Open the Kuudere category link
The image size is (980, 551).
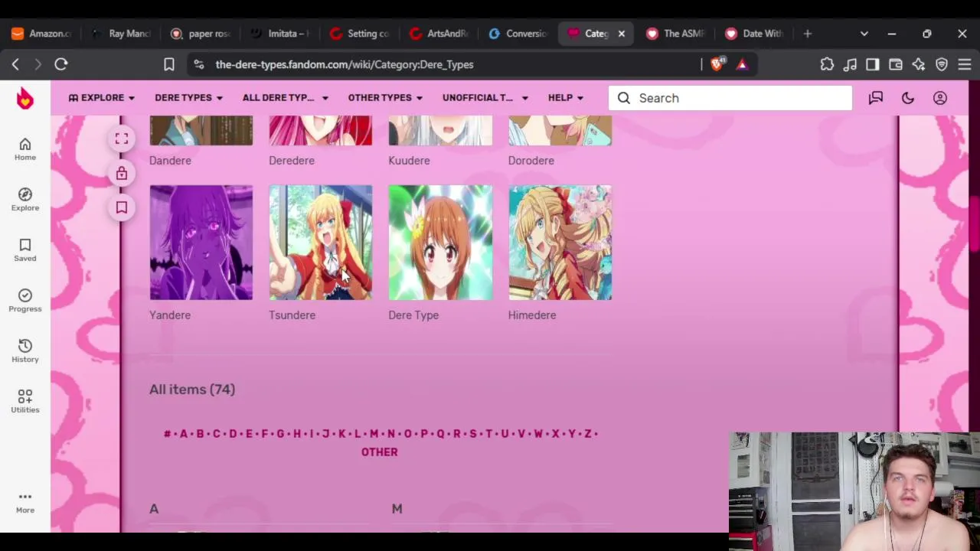(409, 161)
